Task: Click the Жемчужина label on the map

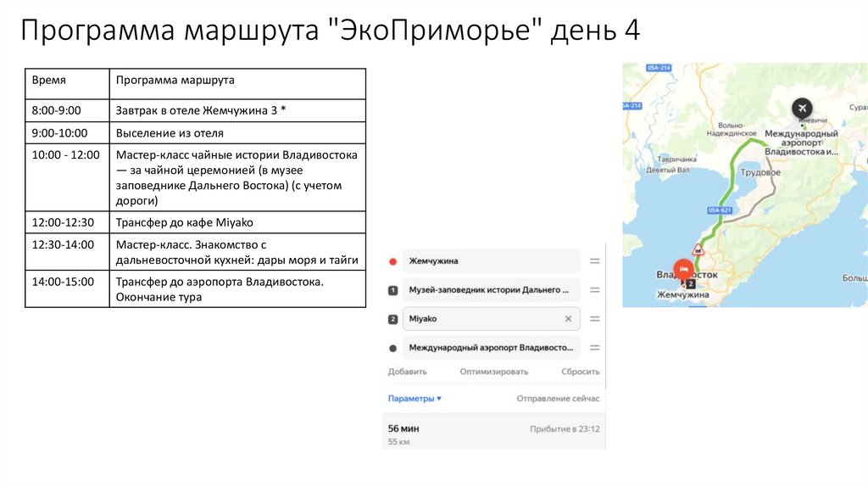Action: [x=682, y=294]
